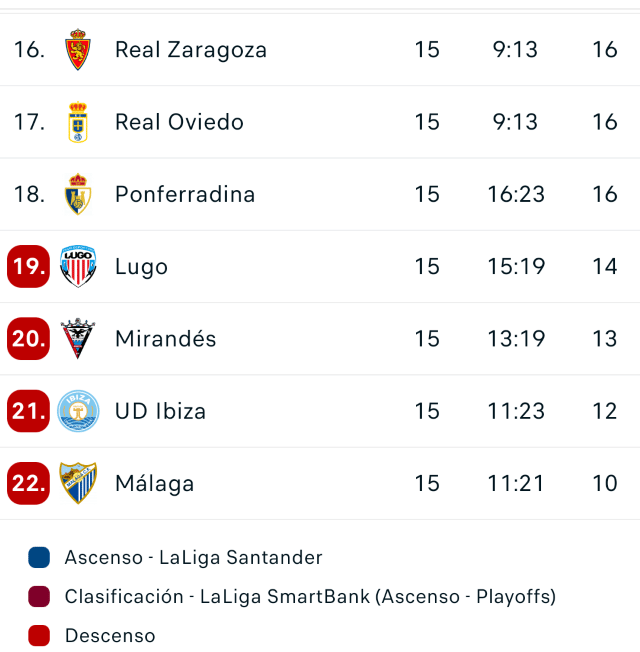Click the red Descenso legend swatch
This screenshot has height=652, width=640.
tap(39, 636)
